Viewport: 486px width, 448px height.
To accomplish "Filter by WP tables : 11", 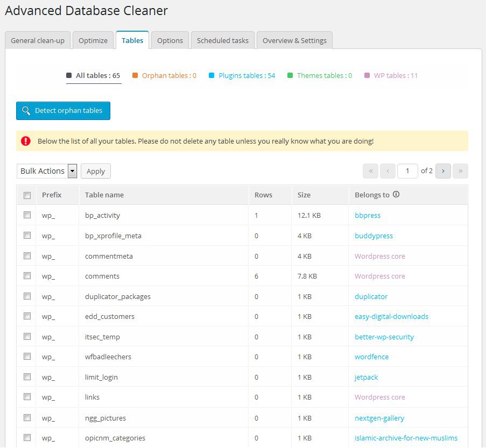I will pos(391,76).
